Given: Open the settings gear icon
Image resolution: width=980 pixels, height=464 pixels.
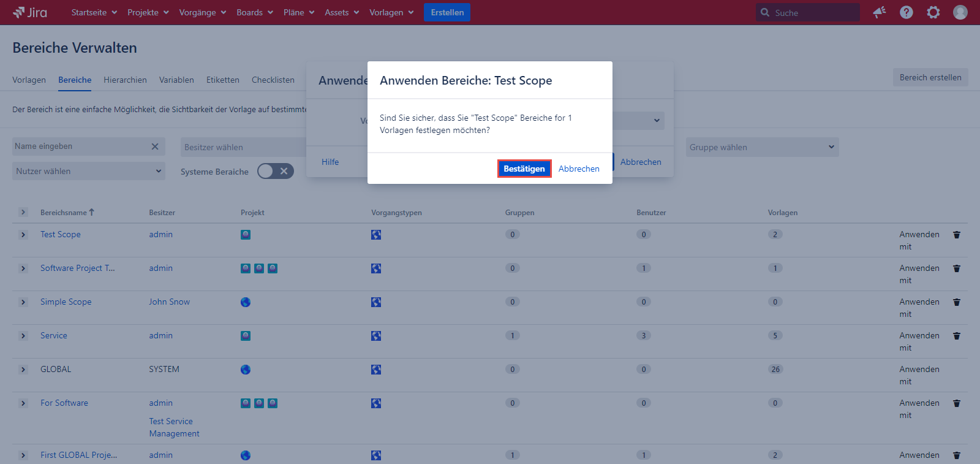Looking at the screenshot, I should pyautogui.click(x=933, y=12).
